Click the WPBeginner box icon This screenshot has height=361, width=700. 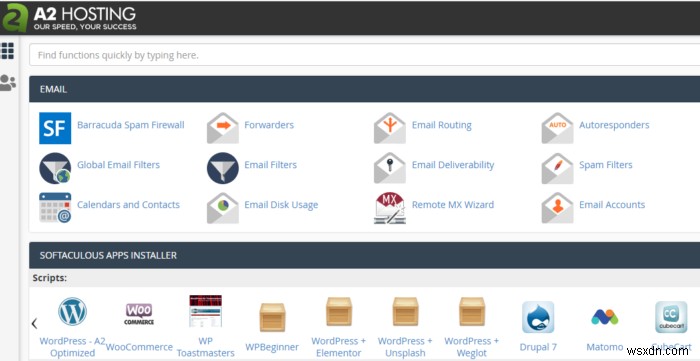272,317
